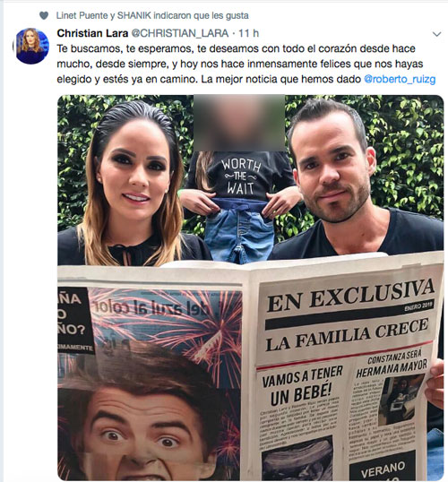Click the 'EN EXCLUSIVA' newspaper headline
Image resolution: width=448 pixels, height=482 pixels.
pyautogui.click(x=350, y=294)
